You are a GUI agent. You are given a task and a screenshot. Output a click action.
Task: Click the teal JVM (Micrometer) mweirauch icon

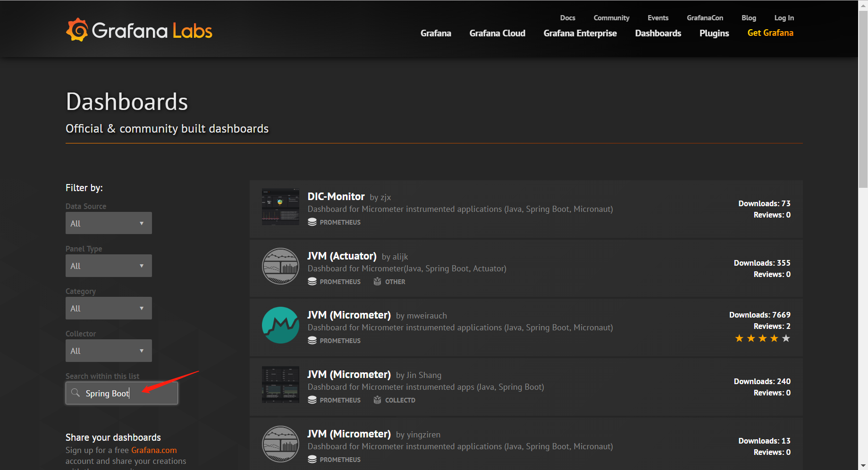tap(280, 325)
